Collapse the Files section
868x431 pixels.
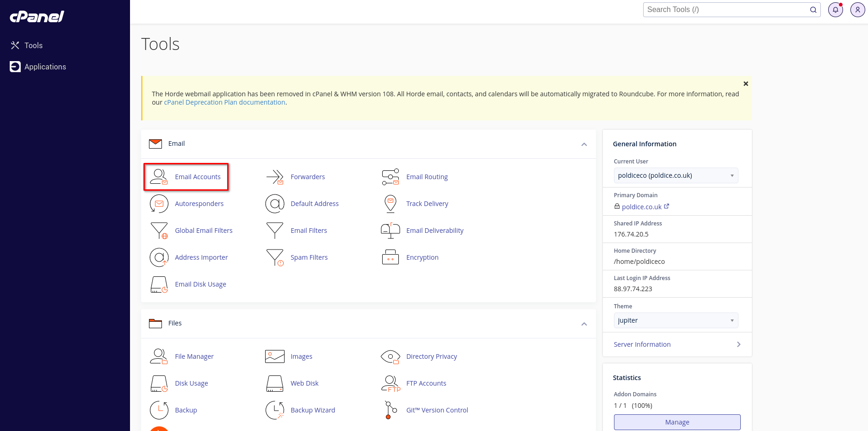click(x=584, y=324)
